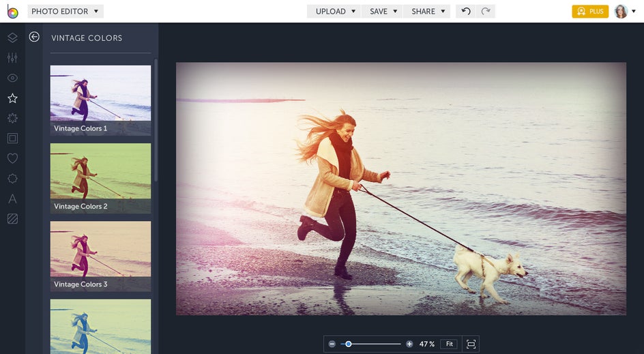Click the effects panel scrollbar
Image resolution: width=644 pixels, height=354 pixels.
156,120
